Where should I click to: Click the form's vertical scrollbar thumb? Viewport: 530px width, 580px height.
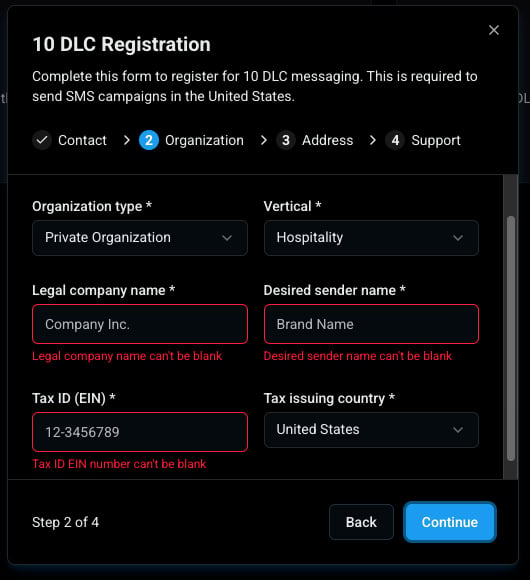pyautogui.click(x=511, y=338)
